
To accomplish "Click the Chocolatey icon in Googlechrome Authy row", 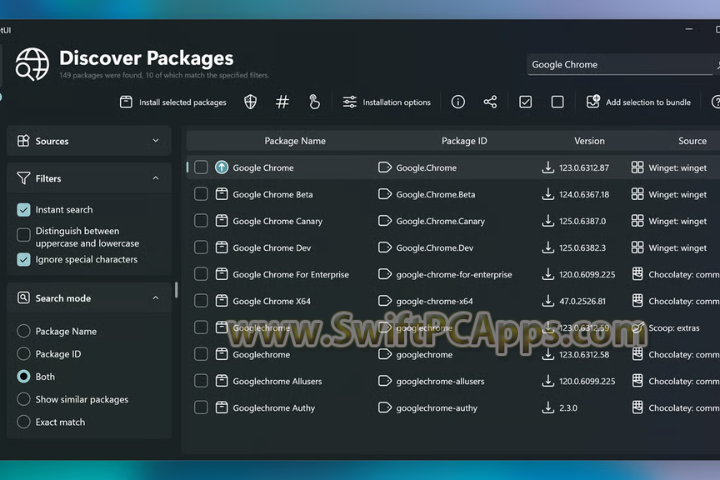I will pos(637,407).
